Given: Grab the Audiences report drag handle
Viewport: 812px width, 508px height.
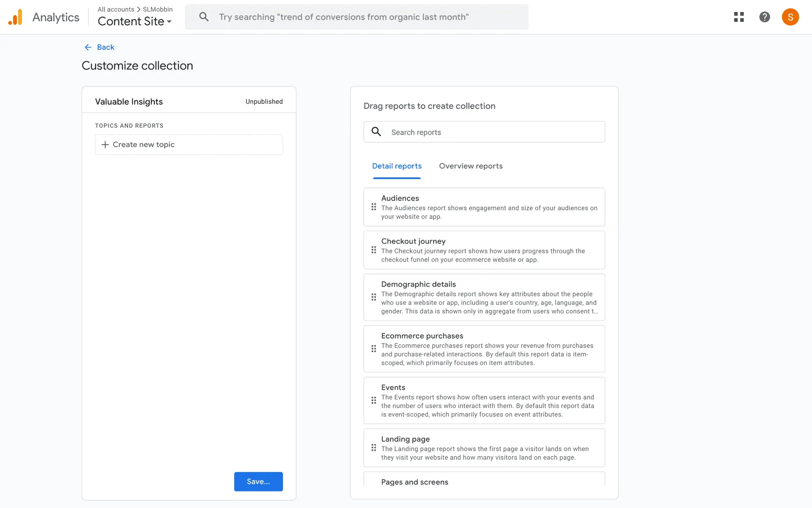Looking at the screenshot, I should click(373, 207).
